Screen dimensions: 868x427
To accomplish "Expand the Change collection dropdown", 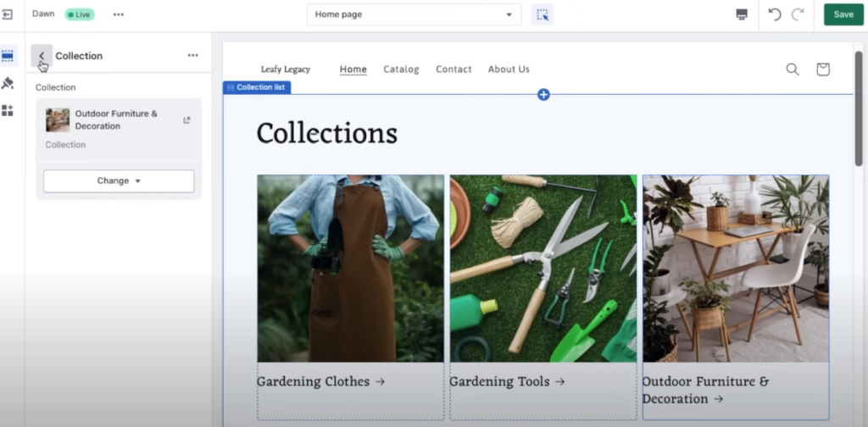I will click(119, 180).
